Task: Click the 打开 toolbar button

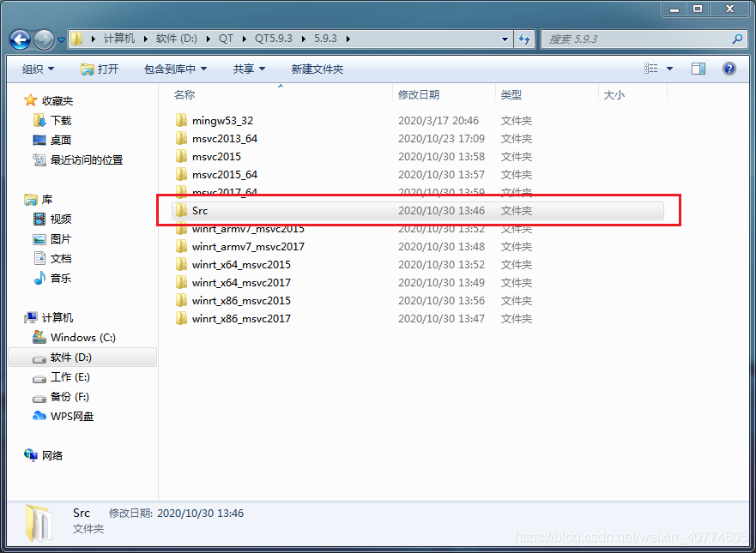Action: [100, 69]
